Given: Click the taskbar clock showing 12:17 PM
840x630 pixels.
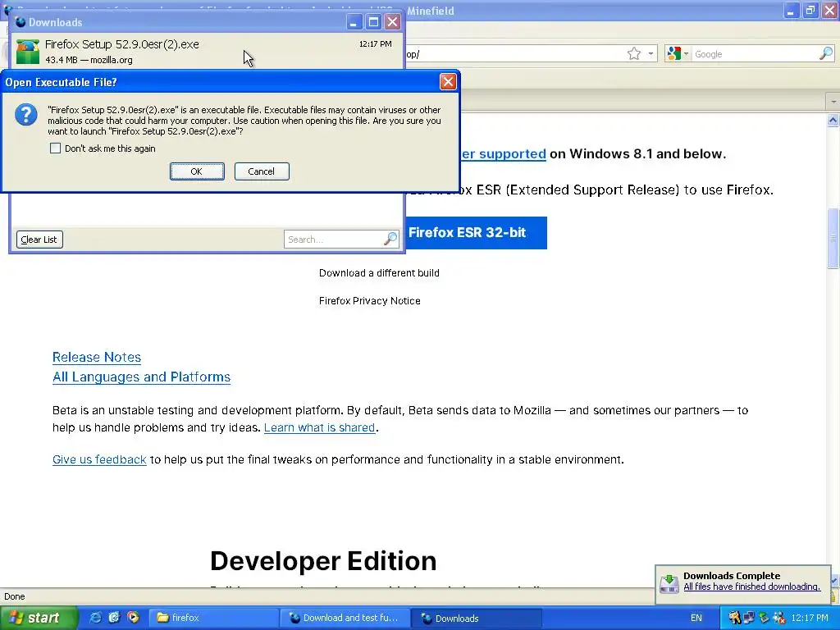Looking at the screenshot, I should coord(810,618).
